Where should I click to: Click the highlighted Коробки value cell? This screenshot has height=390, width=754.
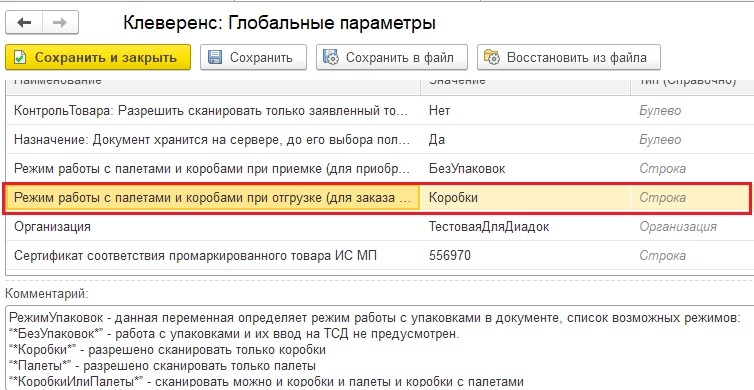(x=526, y=198)
